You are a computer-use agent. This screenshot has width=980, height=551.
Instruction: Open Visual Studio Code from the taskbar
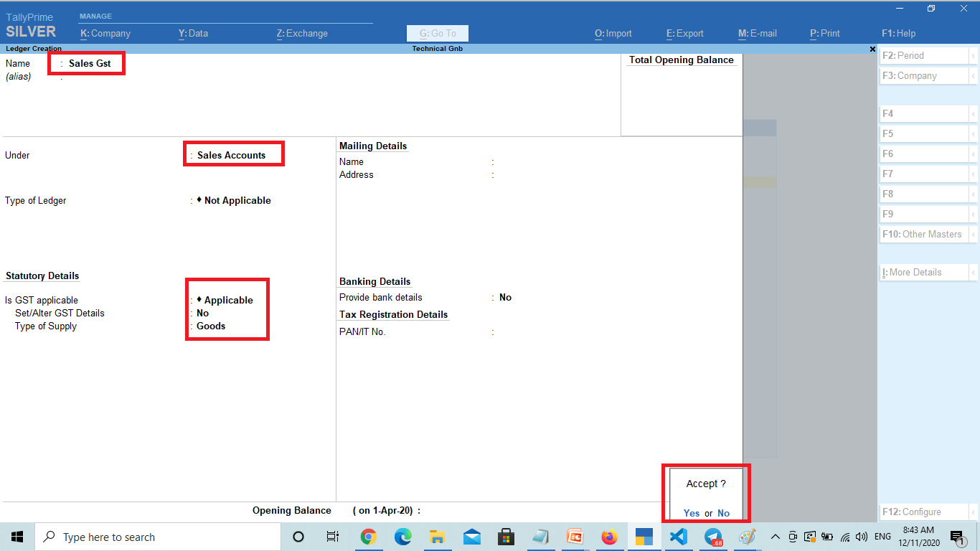pos(679,537)
